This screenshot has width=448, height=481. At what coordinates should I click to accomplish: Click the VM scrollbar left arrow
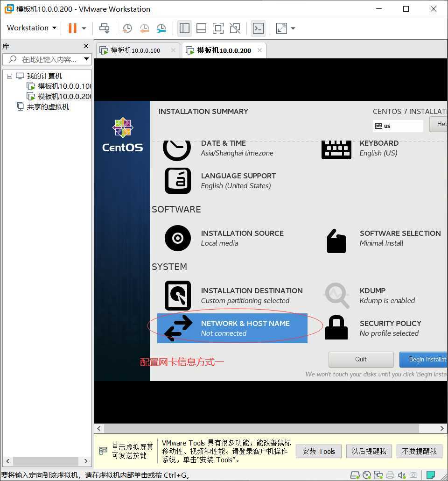coord(99,428)
